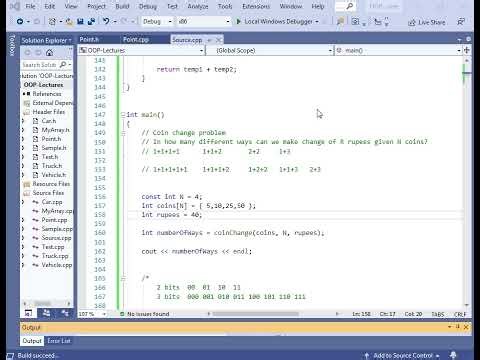The width and height of the screenshot is (480, 360).
Task: Click the split editor icon beside main() combo
Action: point(467,50)
